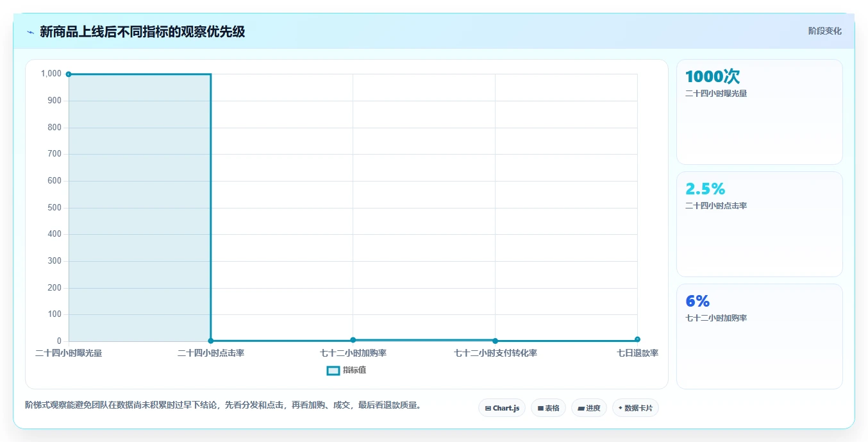Click the x-axis label 二十四小时曝光量

tap(69, 353)
